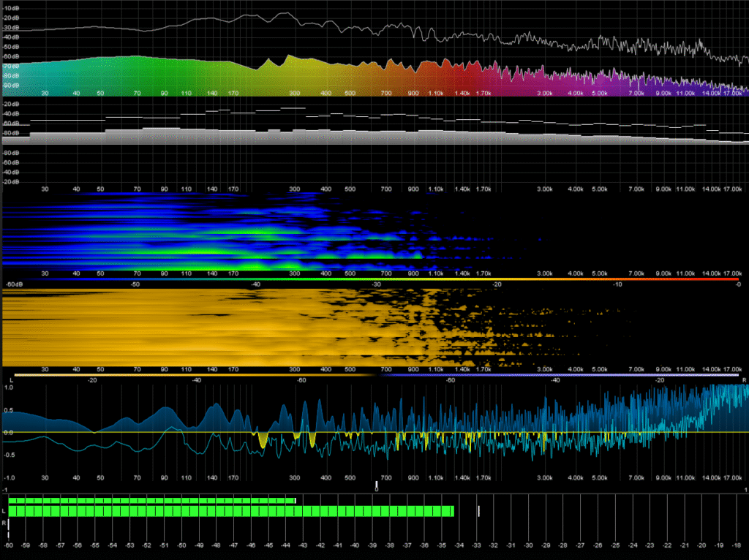Click the -0 label ending the spectrogram color scale
Viewport: 749px width, 560px height.
click(x=738, y=284)
